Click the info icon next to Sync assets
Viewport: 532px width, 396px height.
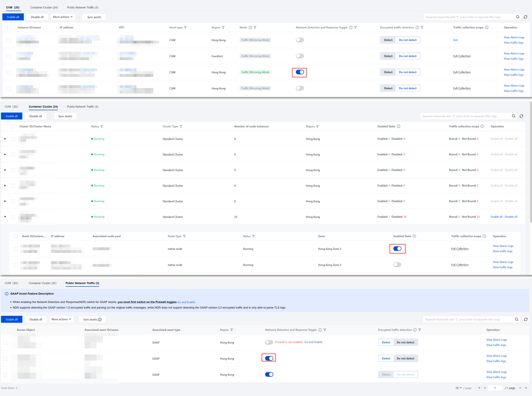pos(100,320)
